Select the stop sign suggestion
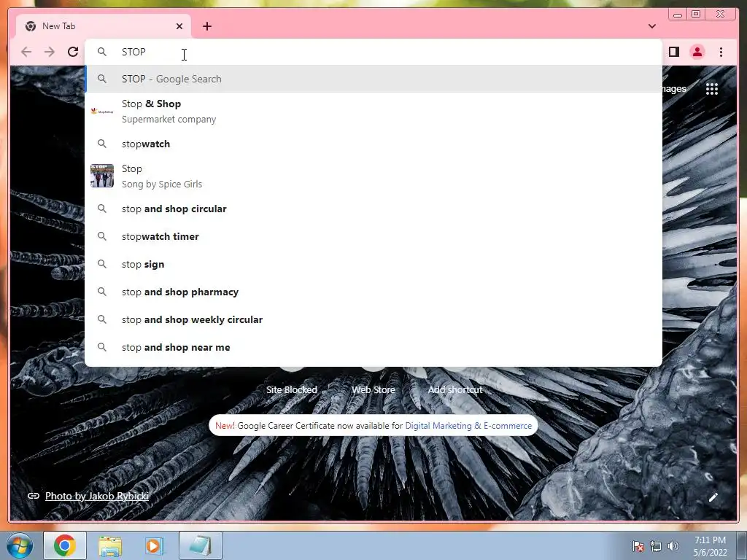 point(373,264)
